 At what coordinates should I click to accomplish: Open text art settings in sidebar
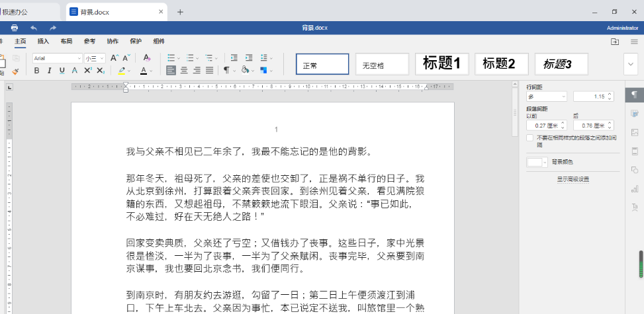(635, 208)
